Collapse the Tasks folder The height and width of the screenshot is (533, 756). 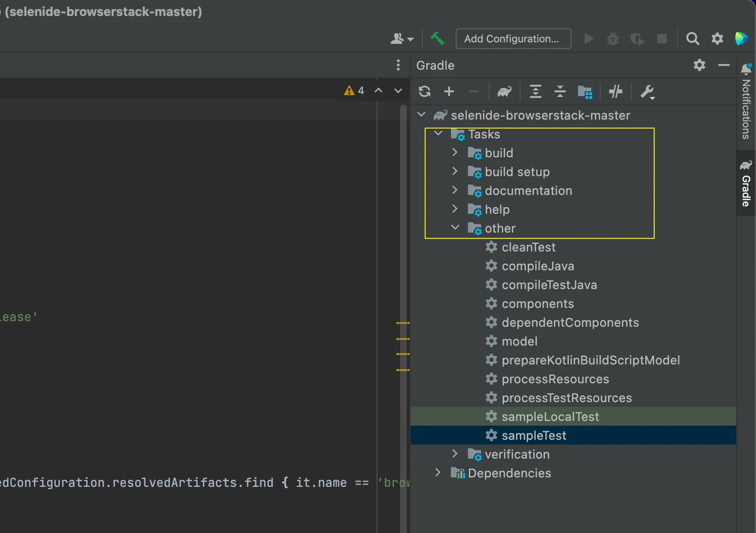[x=438, y=134]
